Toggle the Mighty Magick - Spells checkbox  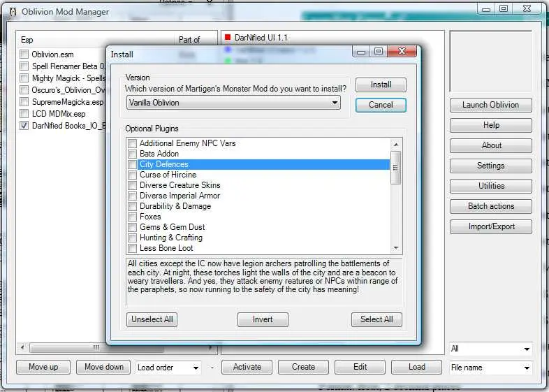point(24,78)
